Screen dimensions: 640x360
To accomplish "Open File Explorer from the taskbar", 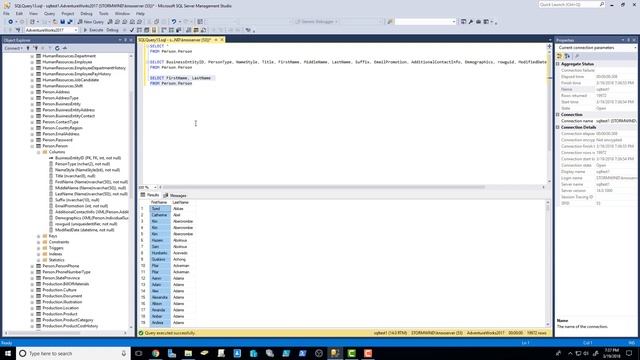I will click(x=188, y=353).
